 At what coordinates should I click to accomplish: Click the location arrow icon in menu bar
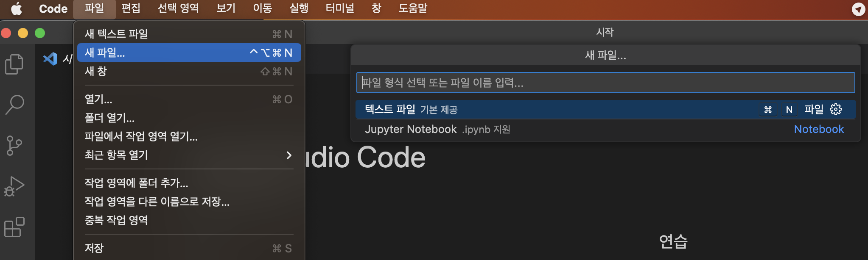[858, 9]
